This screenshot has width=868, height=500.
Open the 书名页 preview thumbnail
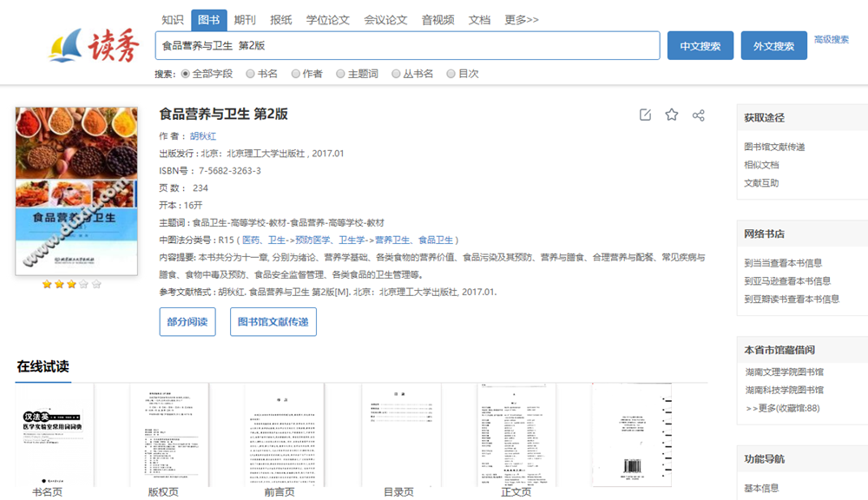[x=55, y=435]
